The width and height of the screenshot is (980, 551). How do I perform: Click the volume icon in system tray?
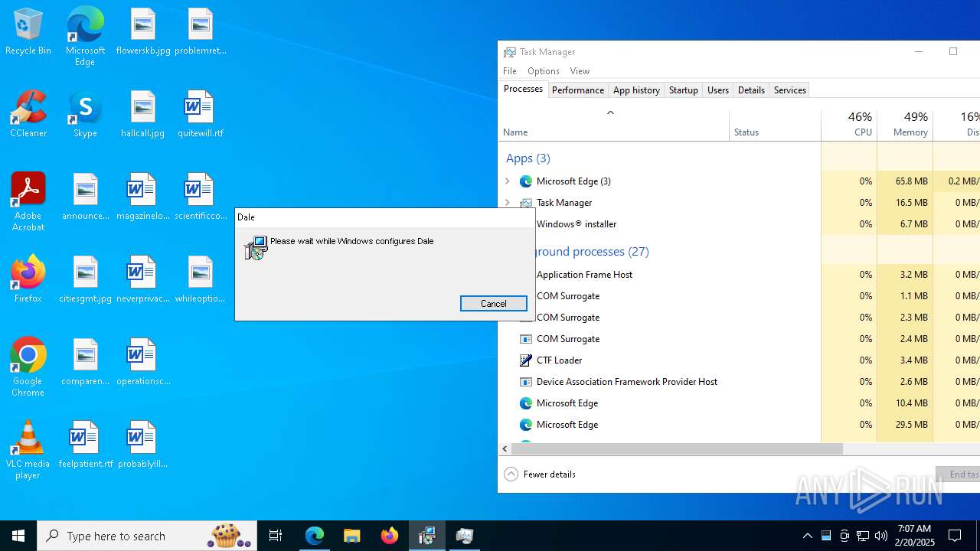880,536
